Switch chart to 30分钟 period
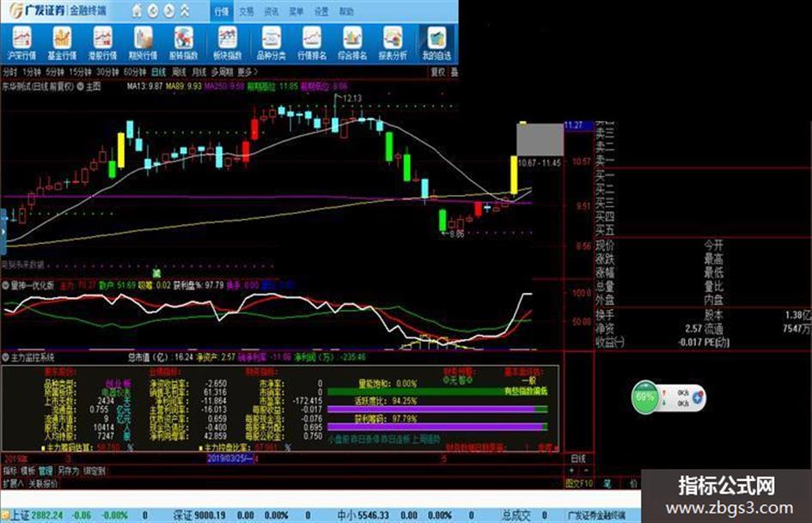Image resolution: width=812 pixels, height=523 pixels. [x=107, y=72]
